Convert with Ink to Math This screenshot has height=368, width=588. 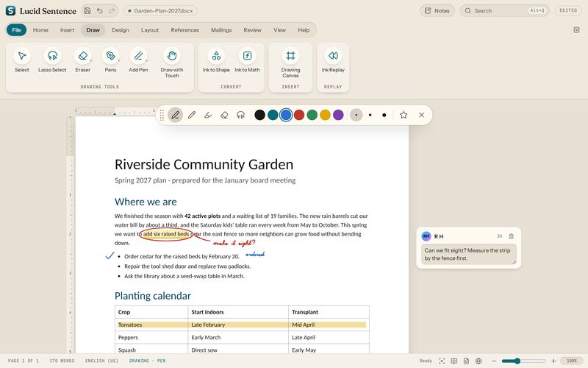[247, 60]
